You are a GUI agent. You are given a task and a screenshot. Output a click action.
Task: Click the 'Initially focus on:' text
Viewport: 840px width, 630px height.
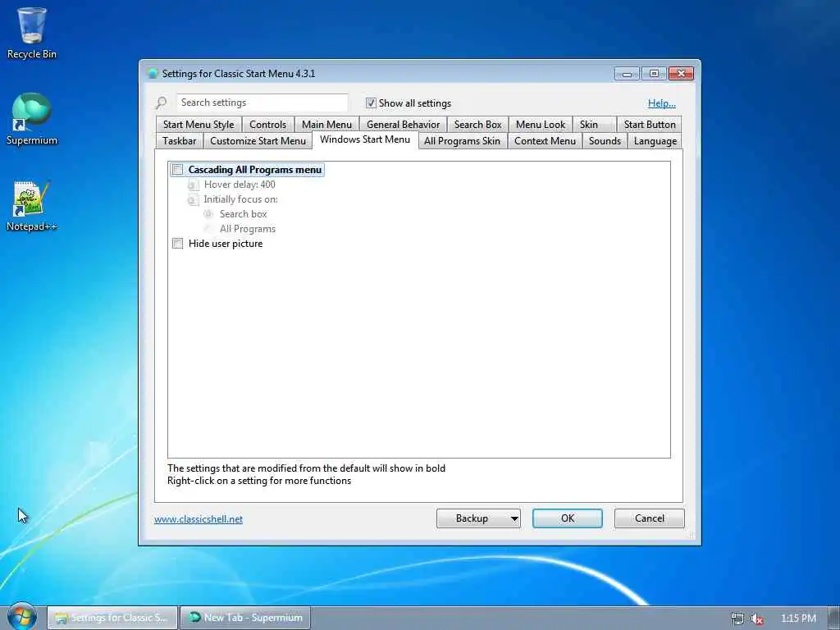click(x=240, y=199)
